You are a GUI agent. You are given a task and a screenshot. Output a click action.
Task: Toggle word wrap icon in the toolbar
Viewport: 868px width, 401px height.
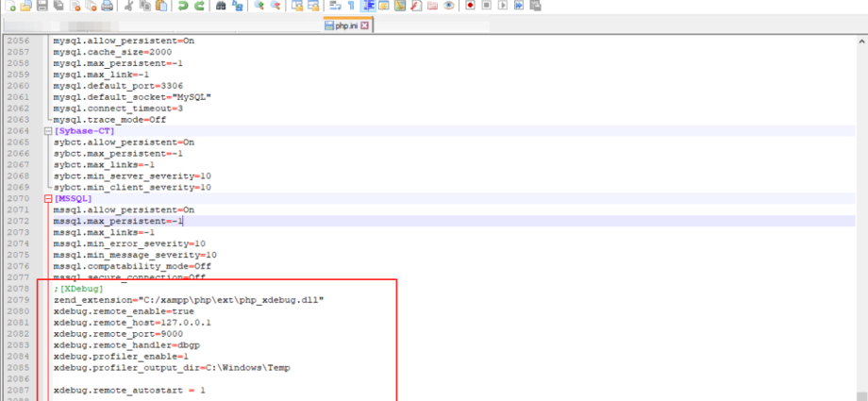pyautogui.click(x=334, y=6)
